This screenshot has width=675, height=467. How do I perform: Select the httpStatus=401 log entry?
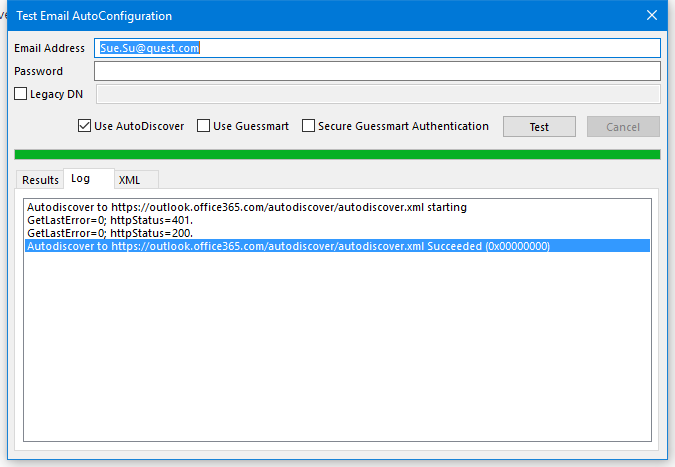pyautogui.click(x=110, y=220)
